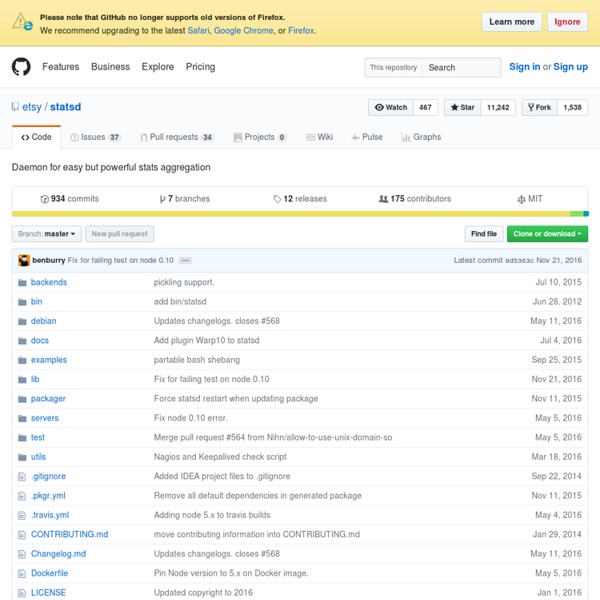Click the examples folder icon
The image size is (600, 600).
[22, 360]
